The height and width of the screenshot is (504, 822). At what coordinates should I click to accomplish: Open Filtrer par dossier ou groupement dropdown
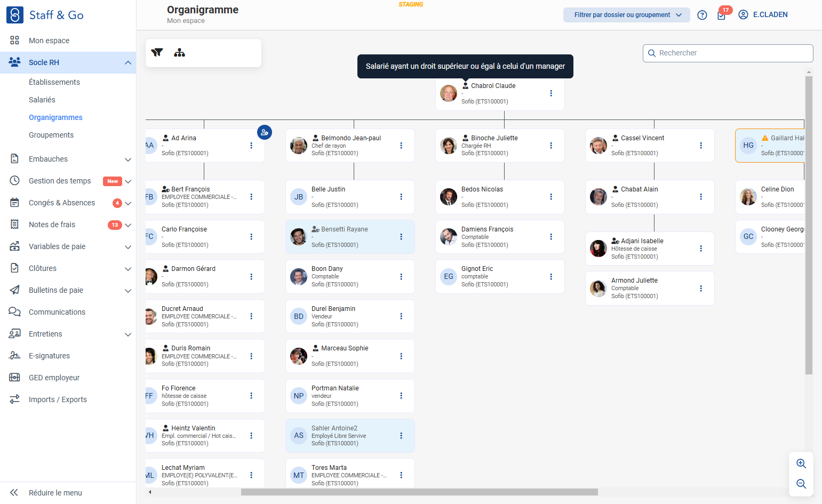(x=627, y=15)
